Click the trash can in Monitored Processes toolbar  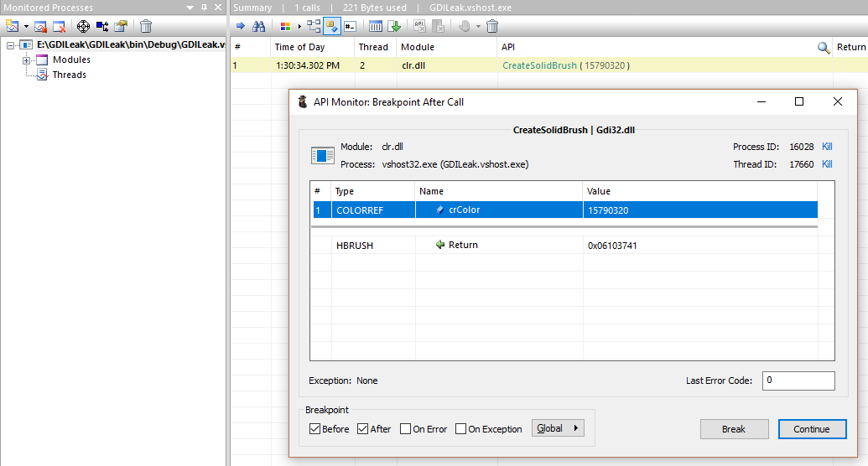pos(146,26)
